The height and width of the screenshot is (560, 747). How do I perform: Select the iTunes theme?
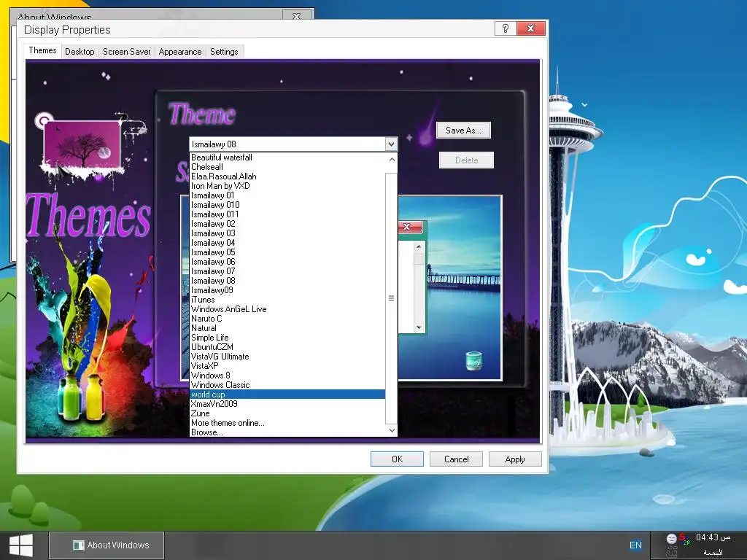[x=287, y=300]
